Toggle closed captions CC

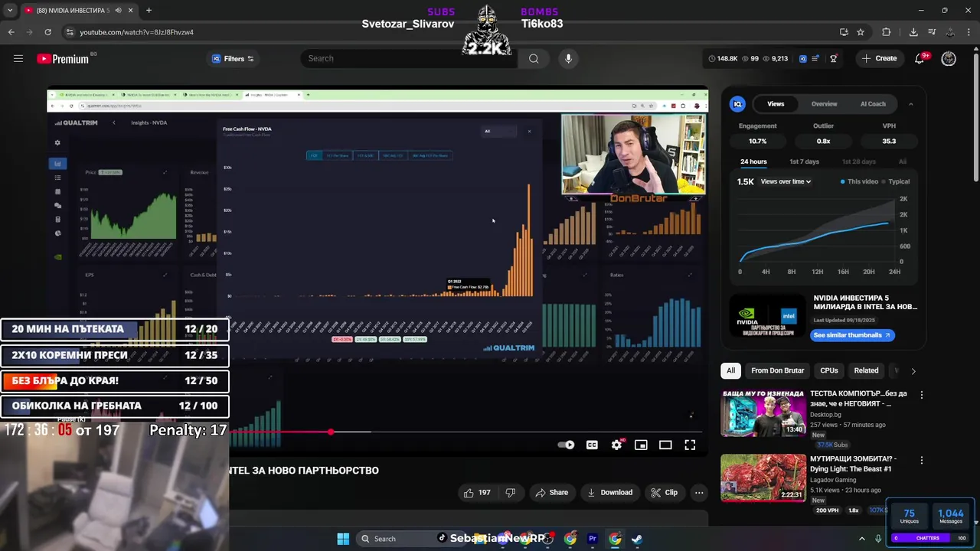click(592, 445)
